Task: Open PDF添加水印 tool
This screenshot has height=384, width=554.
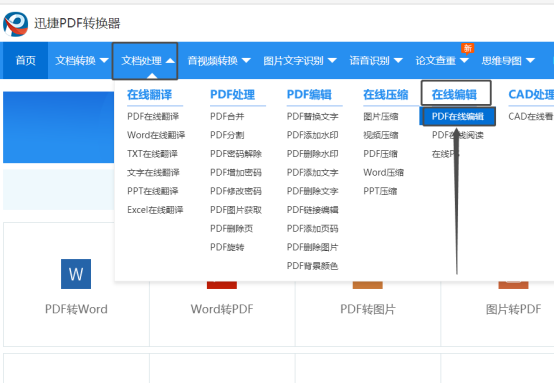Action: [x=312, y=135]
